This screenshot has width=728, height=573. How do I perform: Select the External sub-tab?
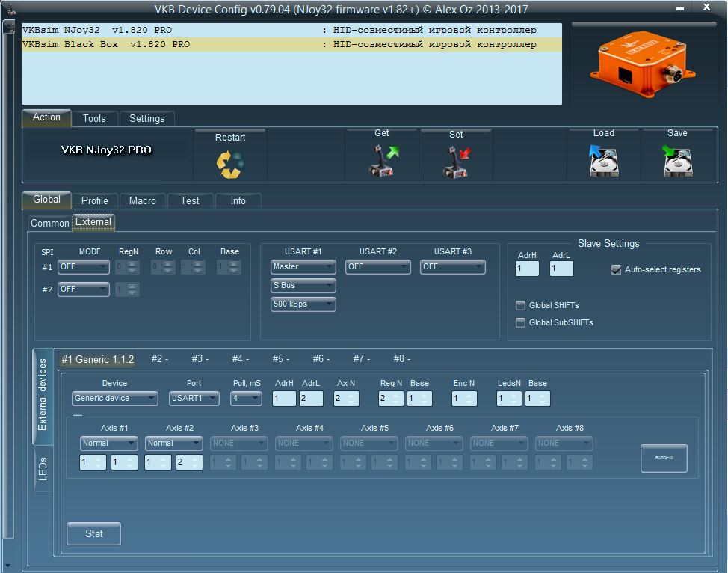(93, 222)
